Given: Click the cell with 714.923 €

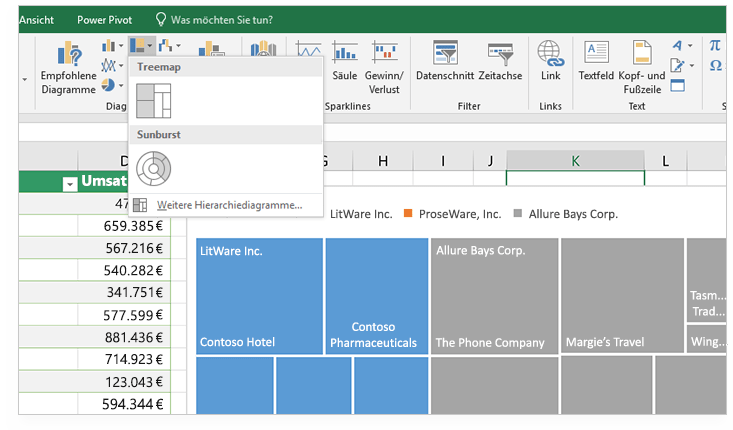Looking at the screenshot, I should [124, 359].
